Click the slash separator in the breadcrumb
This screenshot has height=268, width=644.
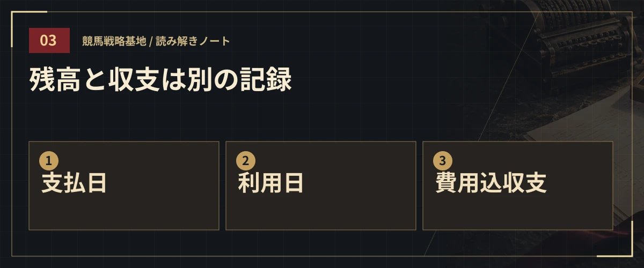point(151,41)
